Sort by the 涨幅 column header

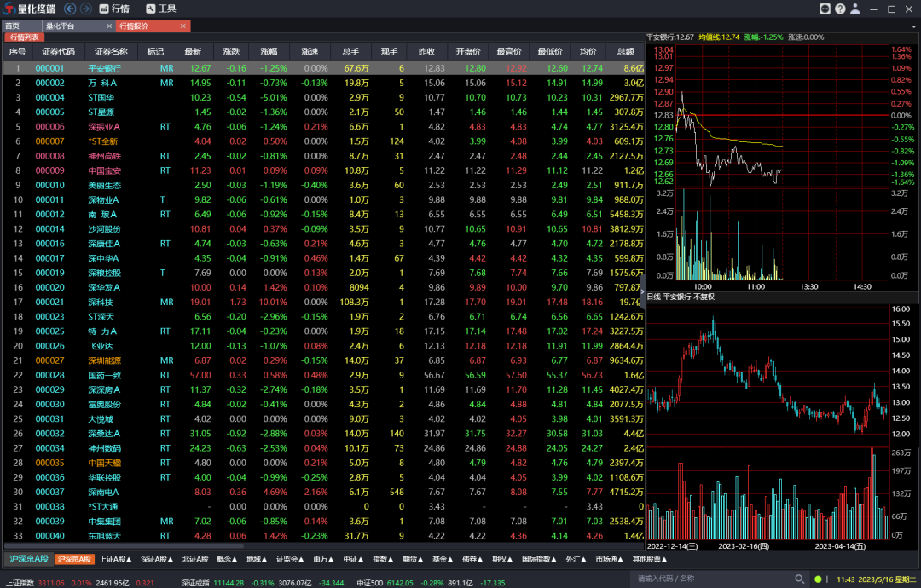(269, 52)
